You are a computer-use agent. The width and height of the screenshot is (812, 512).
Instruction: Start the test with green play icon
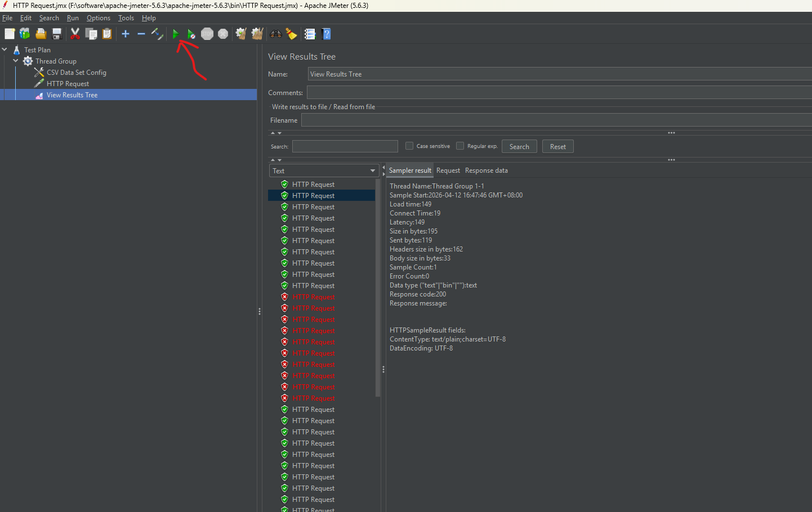point(176,34)
